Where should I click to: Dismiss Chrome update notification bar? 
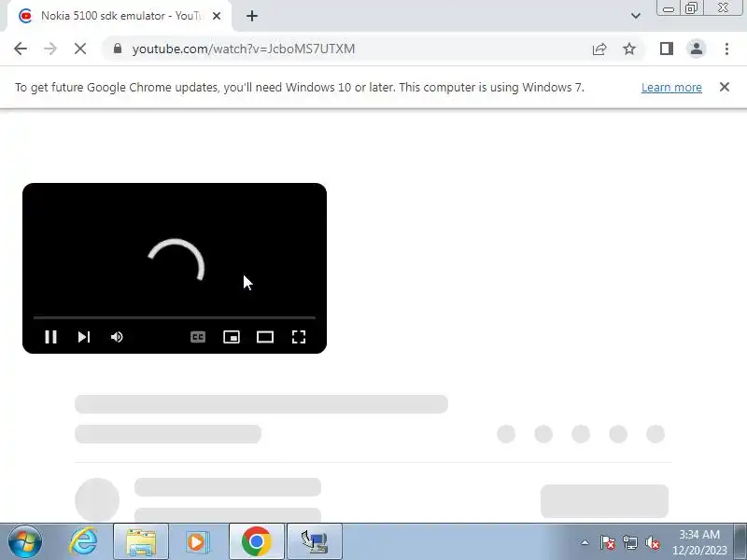pyautogui.click(x=725, y=87)
